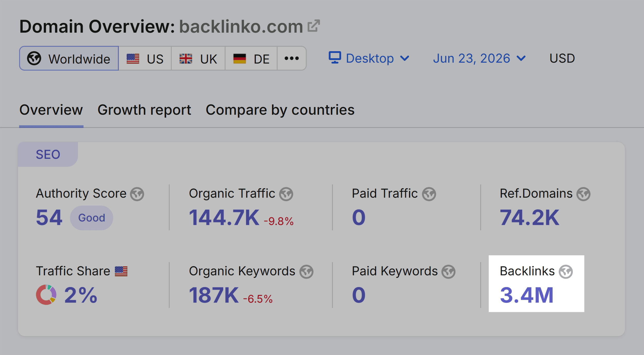The image size is (644, 355).
Task: Click US flag next to Traffic Share
Action: [121, 271]
